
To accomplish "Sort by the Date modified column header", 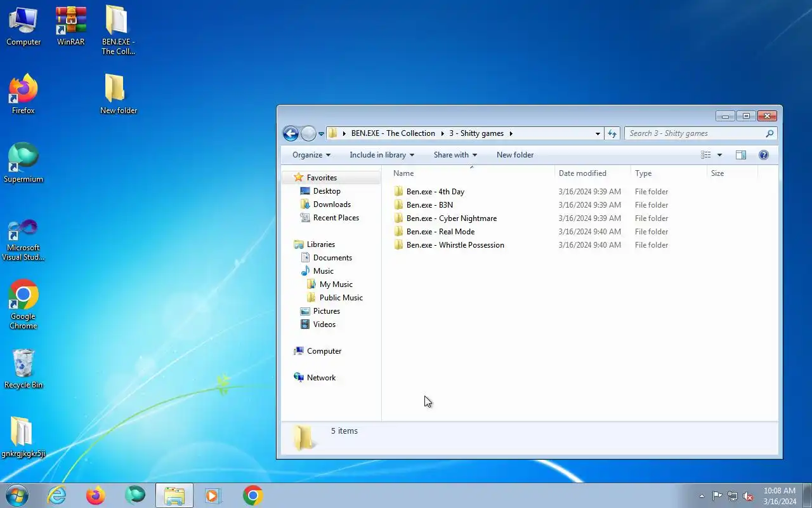I will click(x=593, y=173).
